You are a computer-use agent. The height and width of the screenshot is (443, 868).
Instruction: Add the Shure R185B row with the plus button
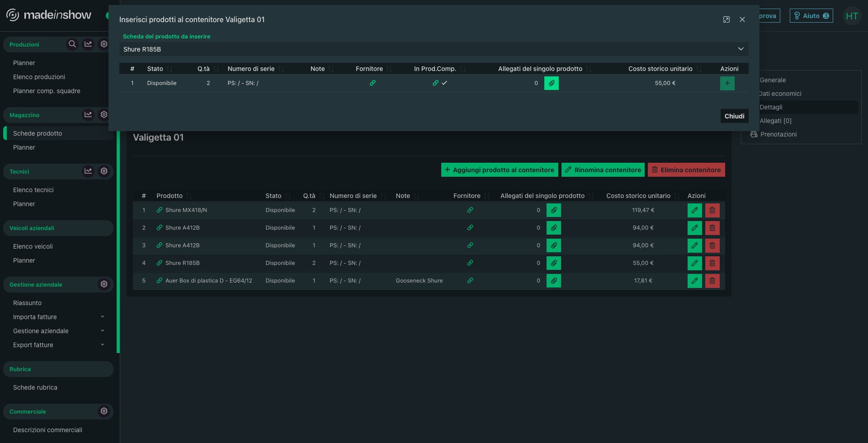[x=727, y=83]
